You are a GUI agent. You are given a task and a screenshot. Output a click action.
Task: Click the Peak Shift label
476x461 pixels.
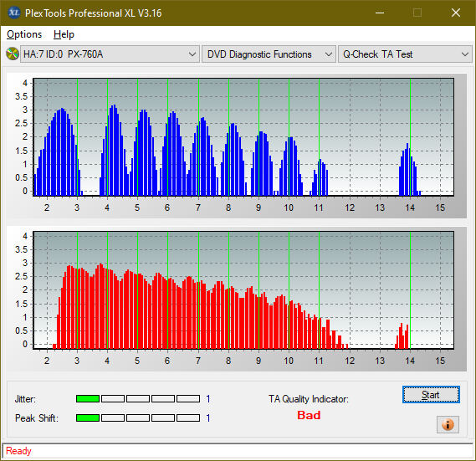pos(37,418)
